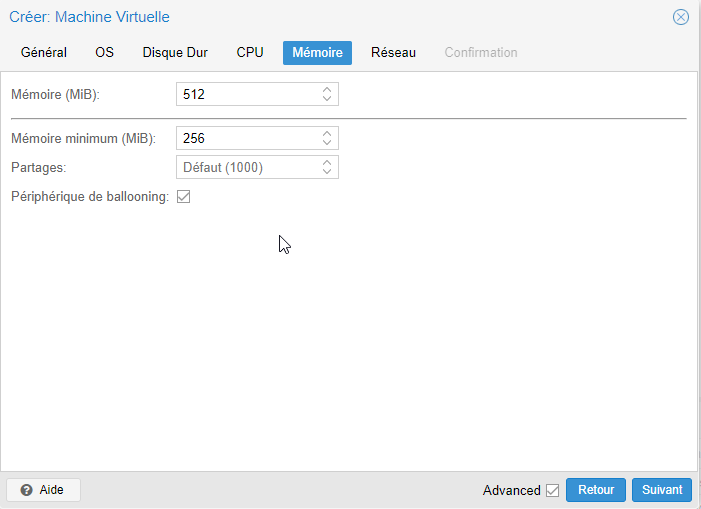Go back with the Retour button
Viewport: 701px width, 509px height.
tap(596, 490)
